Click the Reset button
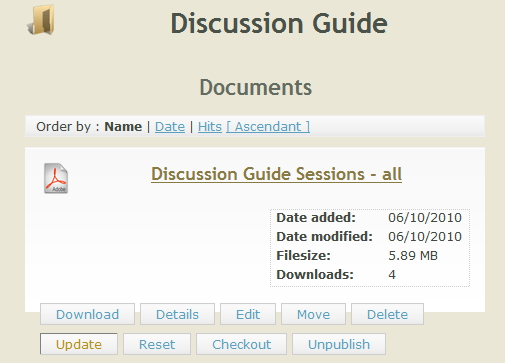 point(157,344)
